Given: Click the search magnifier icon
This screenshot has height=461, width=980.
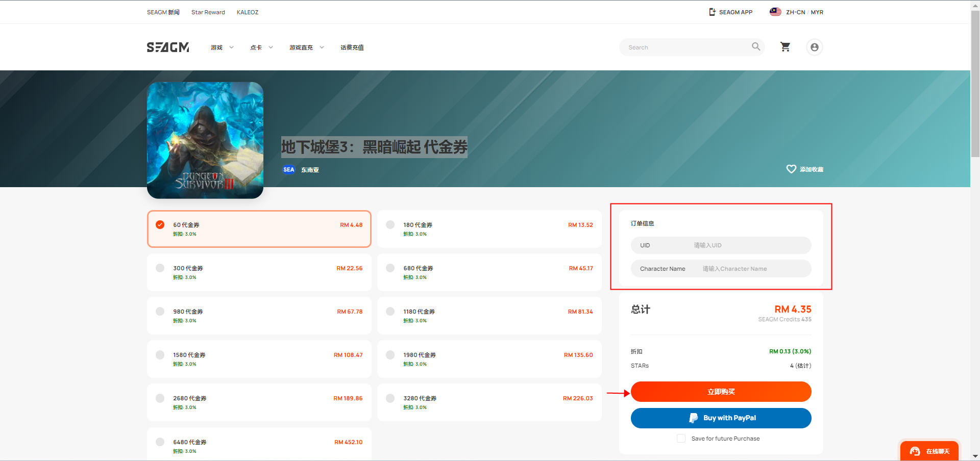Looking at the screenshot, I should (756, 47).
